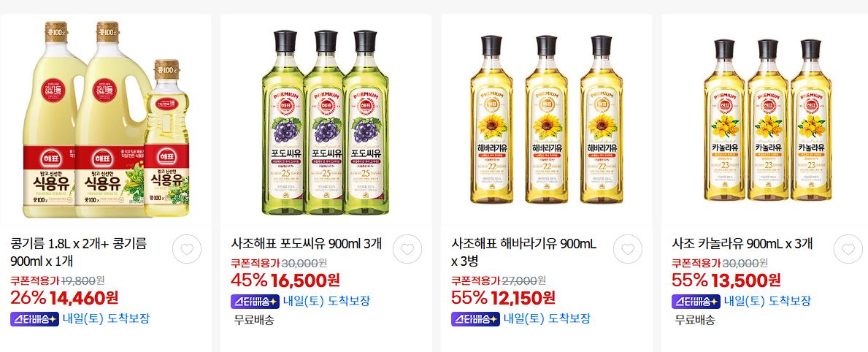
Task: Favorite the 콩기름 1.8L product with heart icon
Action: [x=187, y=249]
